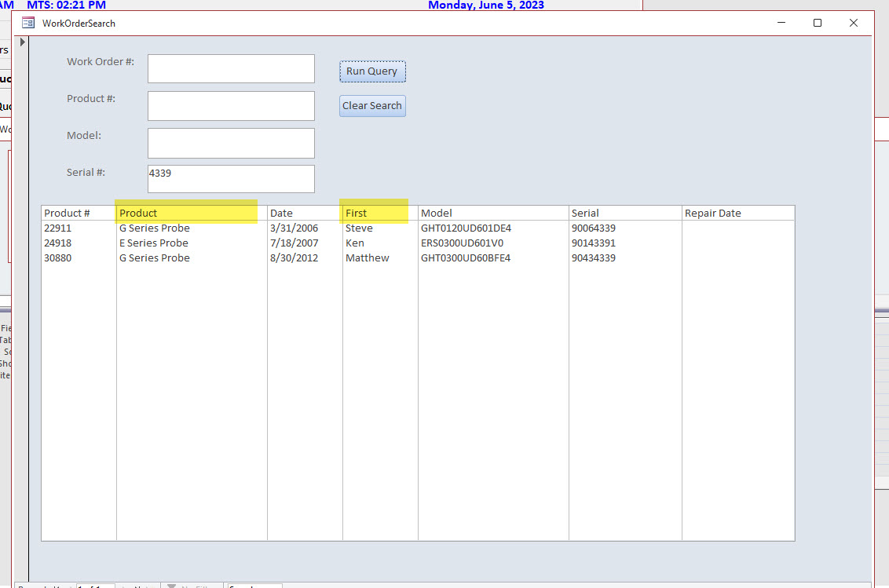Click the Model input field

click(230, 142)
